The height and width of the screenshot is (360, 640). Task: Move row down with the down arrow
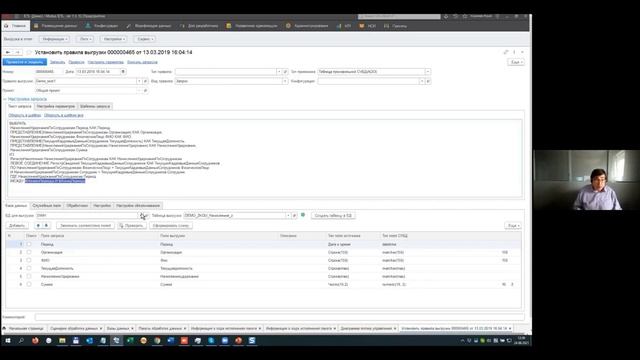tap(46, 226)
